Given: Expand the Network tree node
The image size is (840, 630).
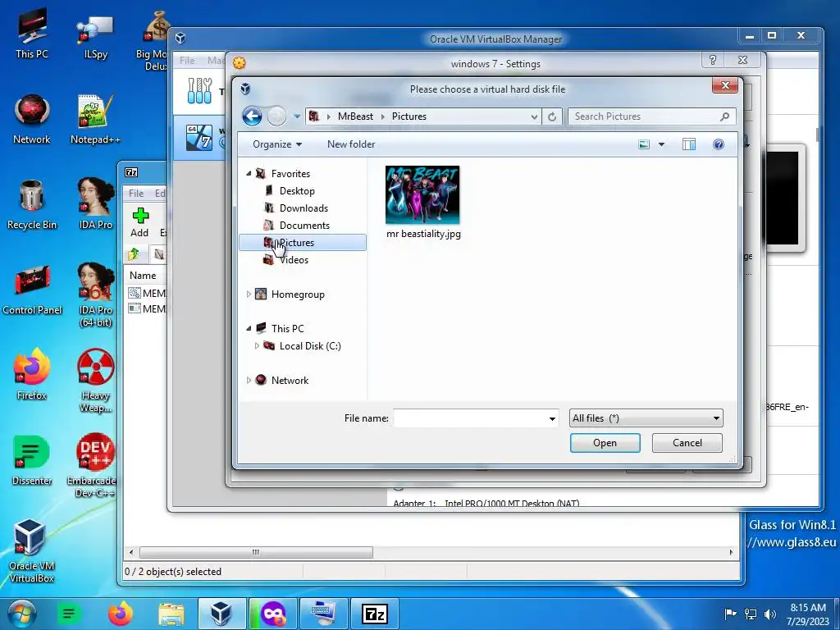Looking at the screenshot, I should pos(249,380).
